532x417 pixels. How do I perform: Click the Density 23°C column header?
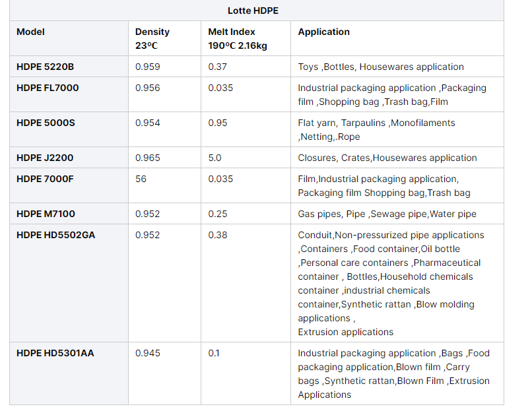pyautogui.click(x=152, y=39)
